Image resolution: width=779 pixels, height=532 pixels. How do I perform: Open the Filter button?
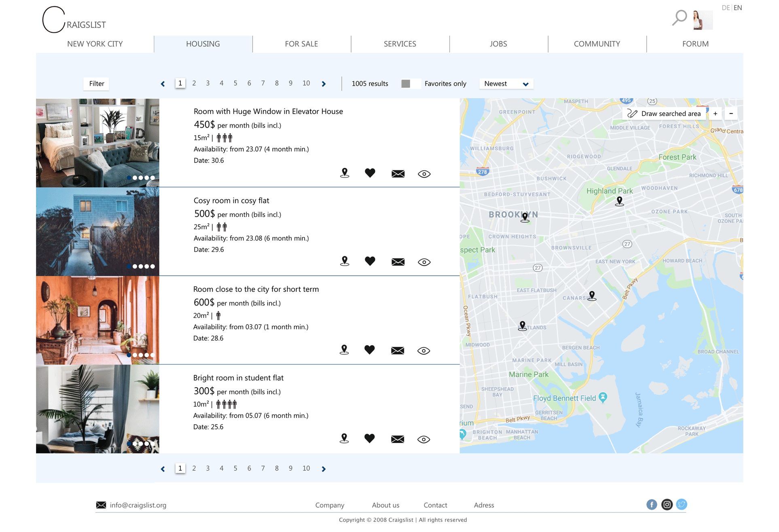[97, 84]
